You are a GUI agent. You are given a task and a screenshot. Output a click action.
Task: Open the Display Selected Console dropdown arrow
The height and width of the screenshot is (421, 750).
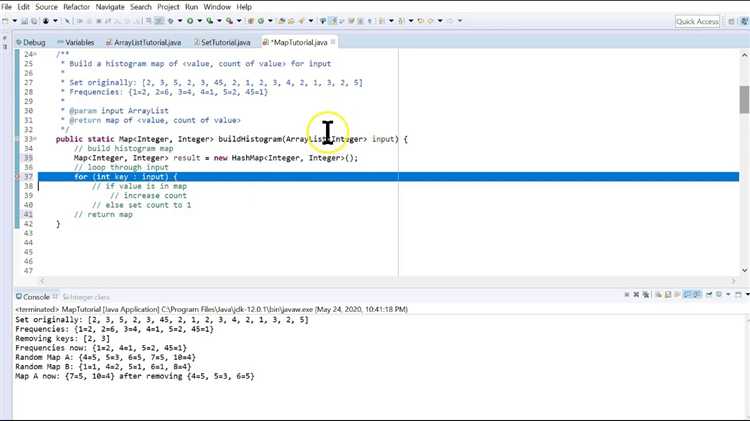coord(728,294)
